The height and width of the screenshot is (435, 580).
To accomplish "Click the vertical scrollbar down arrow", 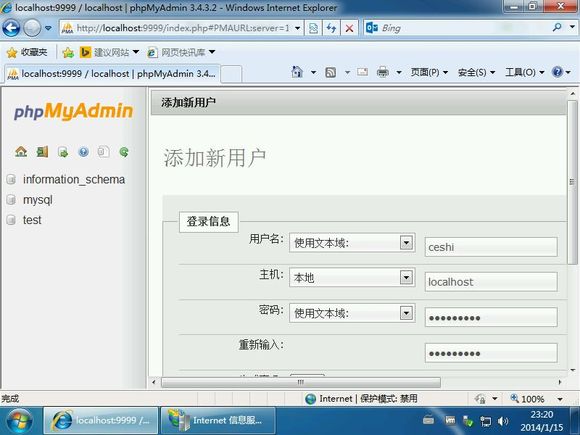I will (x=573, y=370).
